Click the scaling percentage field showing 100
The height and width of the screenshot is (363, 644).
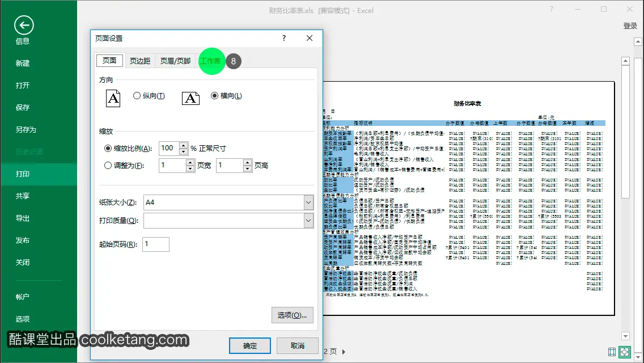[x=169, y=148]
